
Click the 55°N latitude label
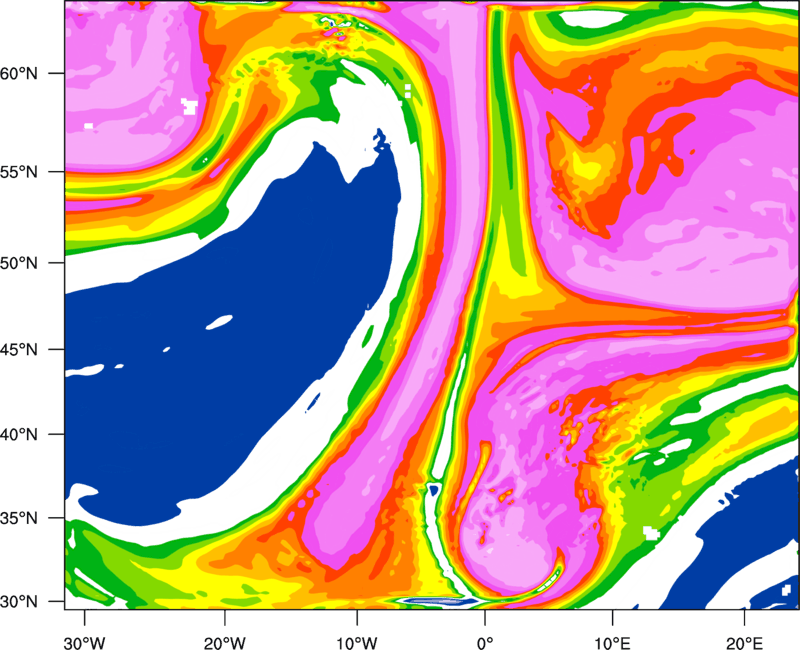click(x=19, y=172)
